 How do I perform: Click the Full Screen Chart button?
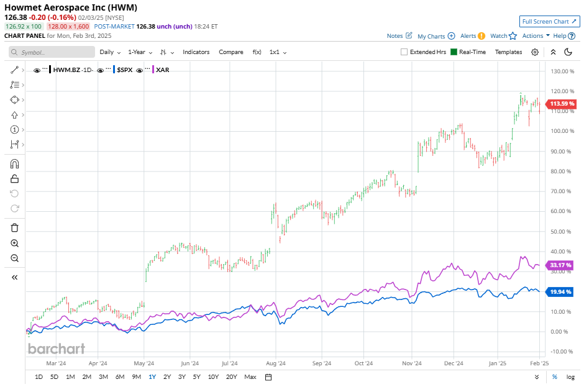click(549, 21)
